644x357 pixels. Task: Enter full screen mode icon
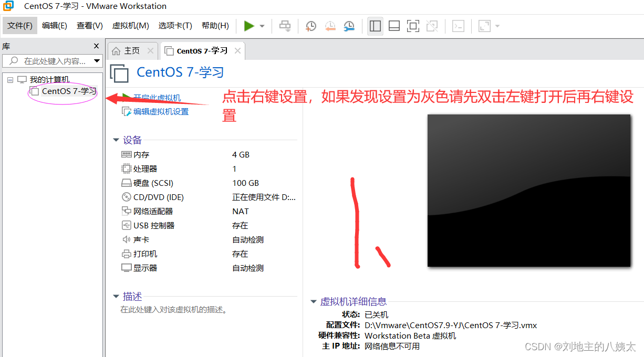[x=413, y=26]
